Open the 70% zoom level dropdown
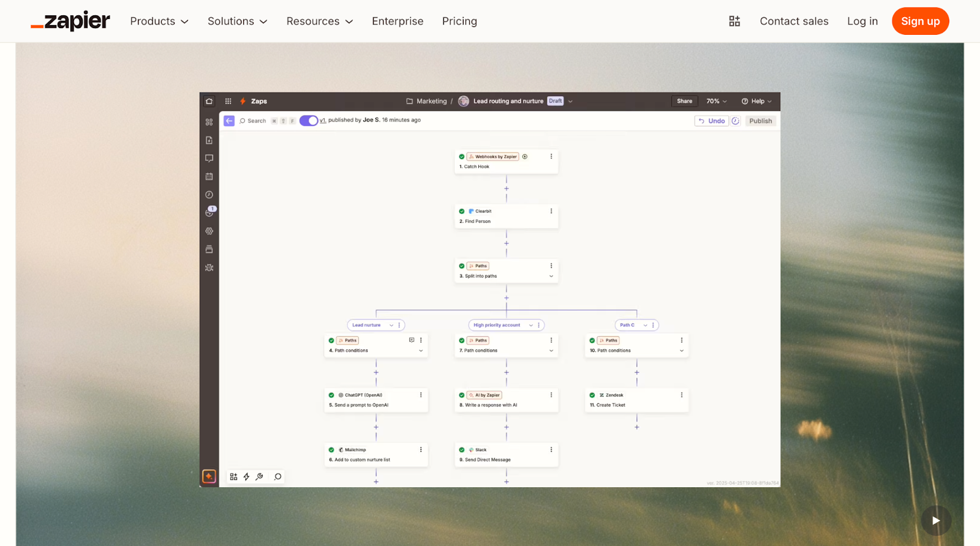 point(717,101)
